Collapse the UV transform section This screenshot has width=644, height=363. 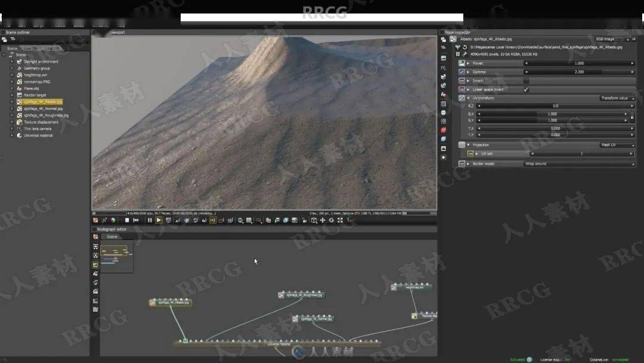469,98
